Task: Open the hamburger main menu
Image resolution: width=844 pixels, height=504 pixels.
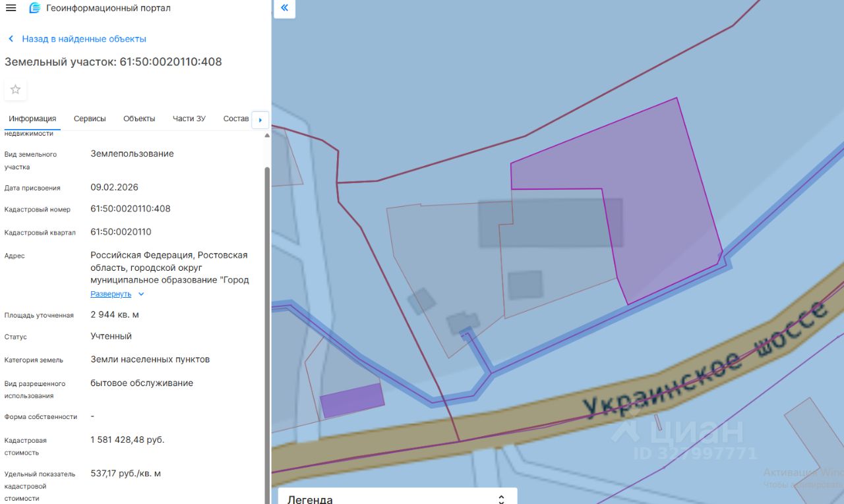Action: [x=11, y=8]
